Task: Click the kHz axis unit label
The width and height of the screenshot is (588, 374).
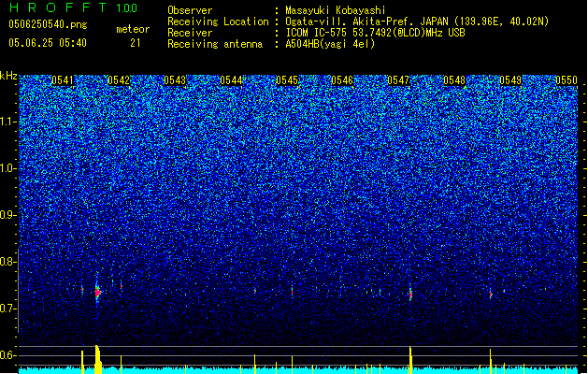Action: (8, 76)
